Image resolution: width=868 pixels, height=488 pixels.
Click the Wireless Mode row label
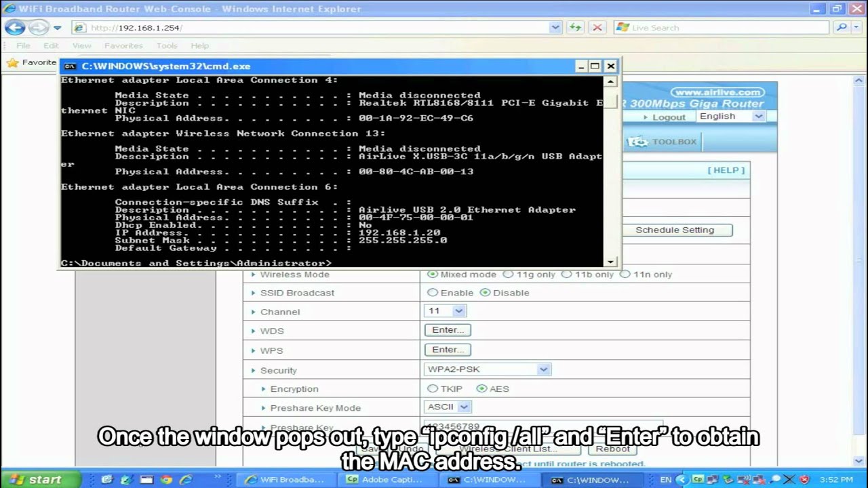295,274
